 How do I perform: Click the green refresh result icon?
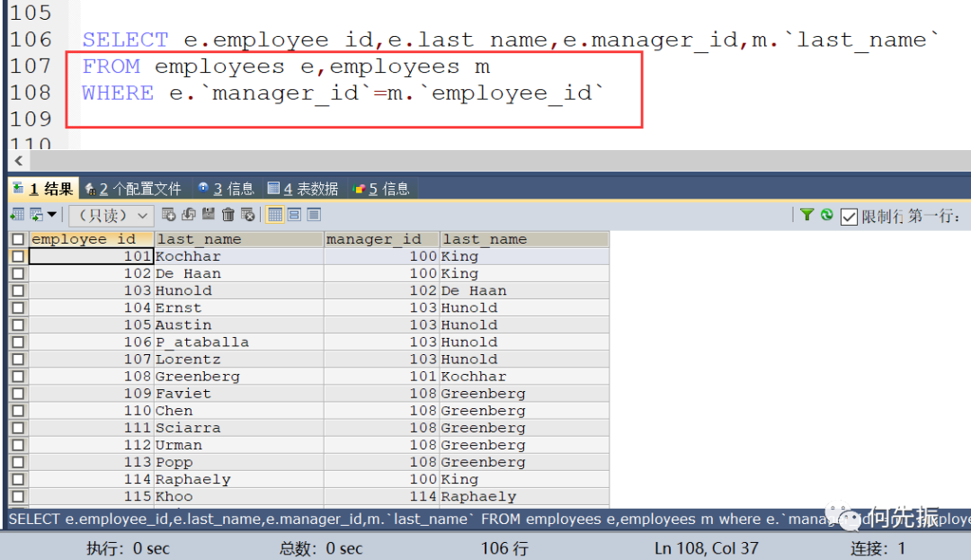(x=827, y=215)
